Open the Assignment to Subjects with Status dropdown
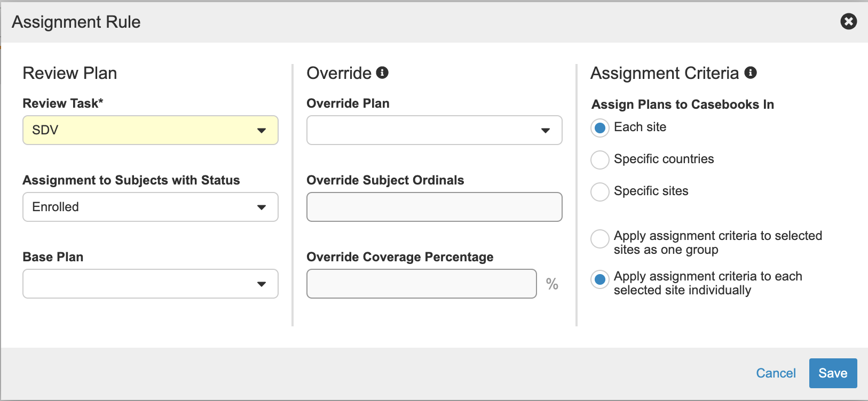The width and height of the screenshot is (868, 401). point(150,207)
